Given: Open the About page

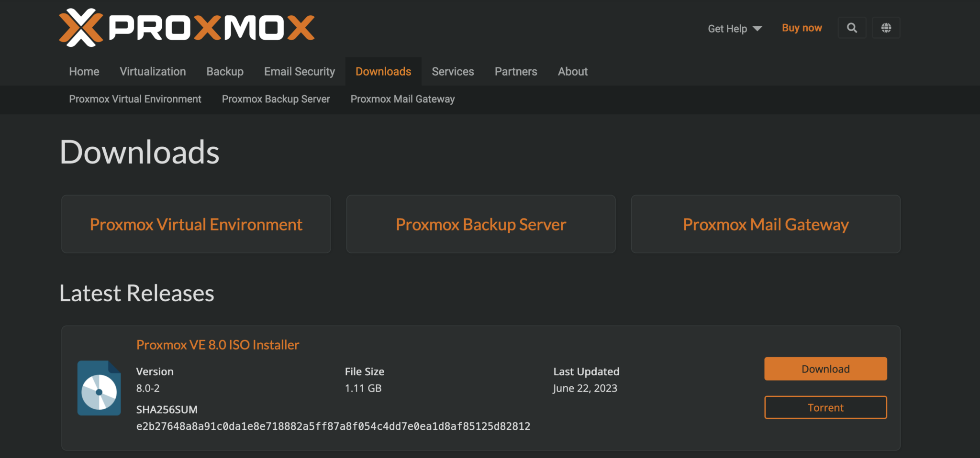Looking at the screenshot, I should 572,71.
